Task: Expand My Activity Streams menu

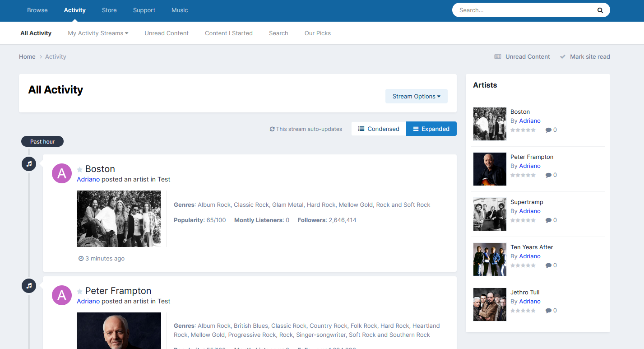Action: (x=98, y=33)
